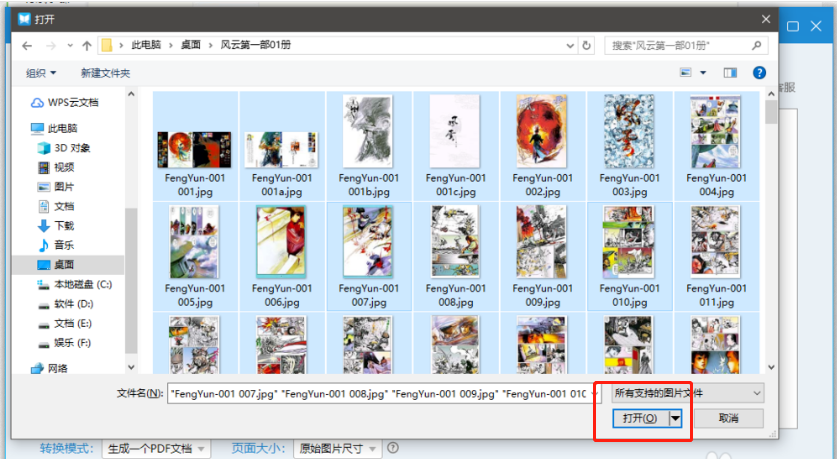
Task: Click 桌面 in the address breadcrumb
Action: [191, 45]
